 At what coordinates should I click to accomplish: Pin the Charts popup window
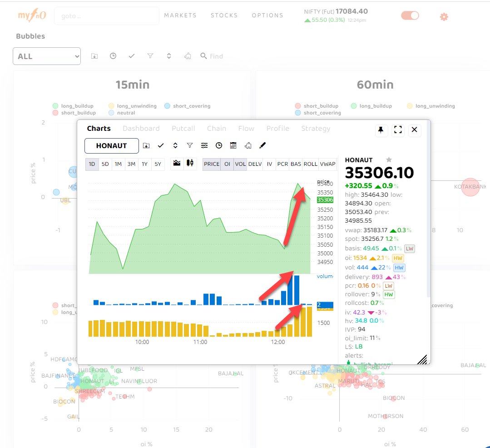point(381,130)
